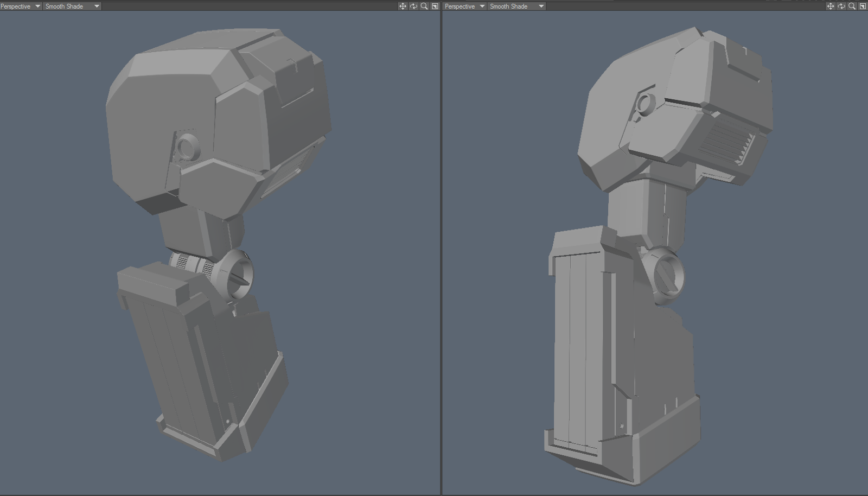
Task: Select the Pan view icon in the right viewport
Action: coord(831,6)
